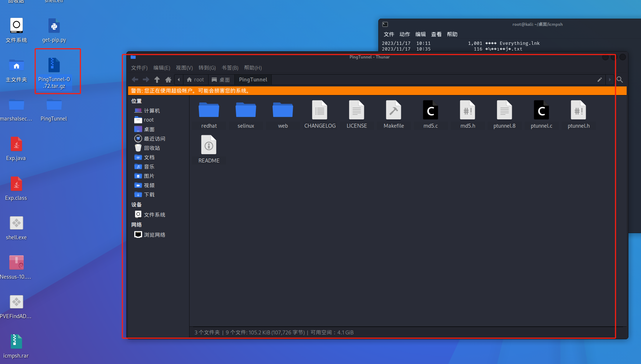
Task: Select the md5.c source file
Action: (431, 115)
